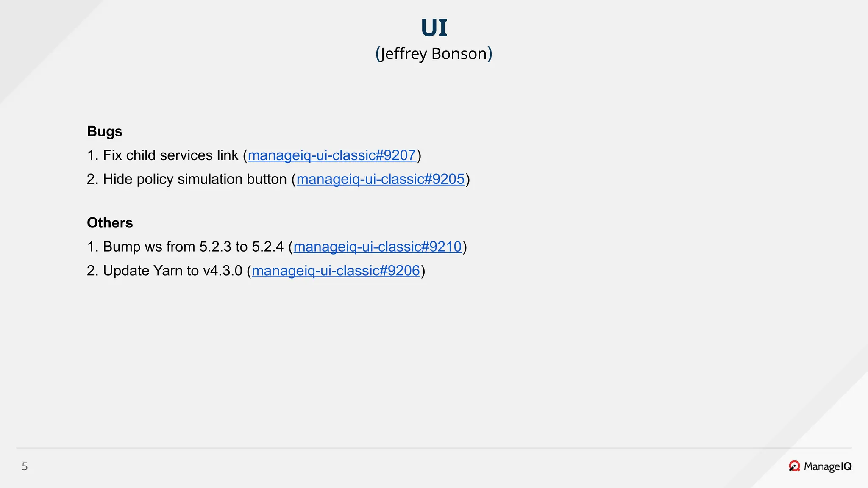868x488 pixels.
Task: Open the manageiq-ui-classic#9207 link
Action: (332, 155)
